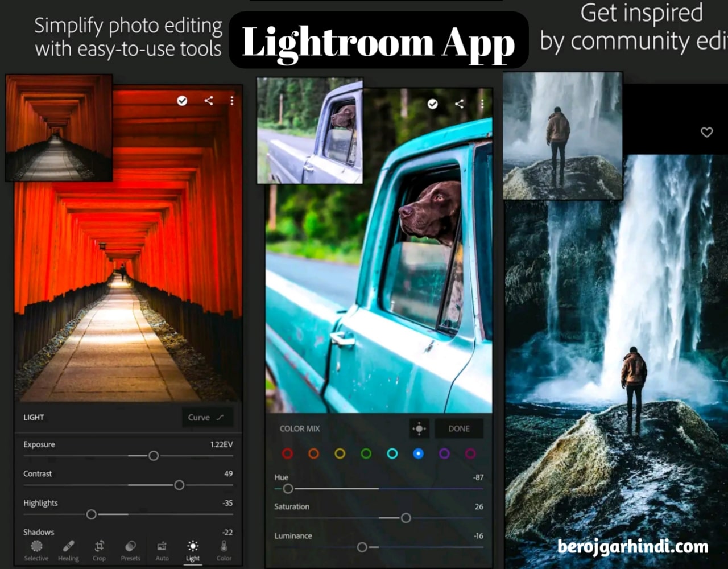728x569 pixels.
Task: Select the Selective tool
Action: pos(36,550)
